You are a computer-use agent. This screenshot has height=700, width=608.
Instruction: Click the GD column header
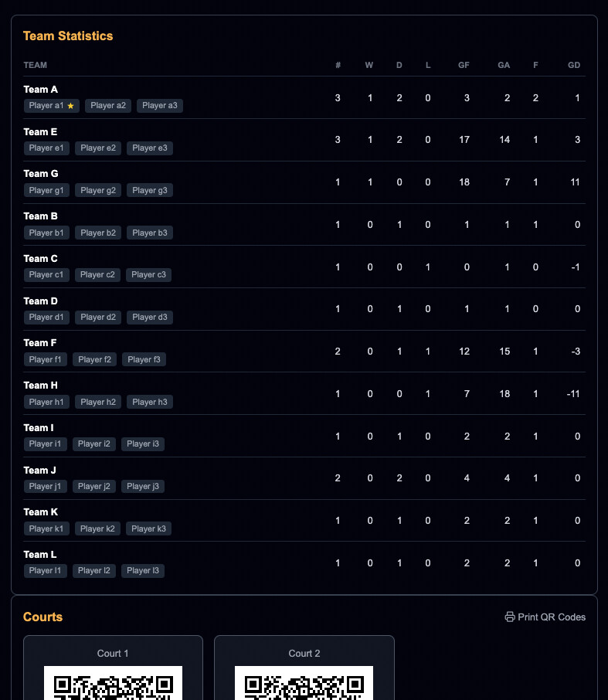pyautogui.click(x=573, y=66)
